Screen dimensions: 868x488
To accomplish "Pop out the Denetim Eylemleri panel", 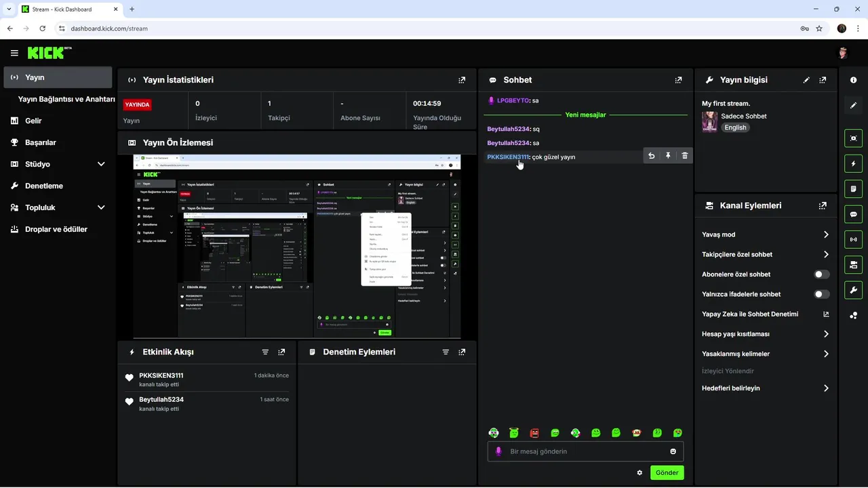I will click(462, 352).
